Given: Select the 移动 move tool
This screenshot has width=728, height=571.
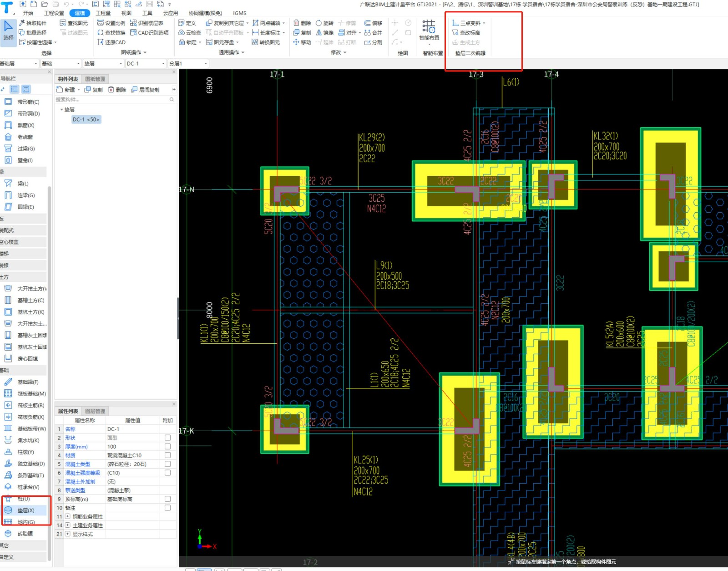Looking at the screenshot, I should pyautogui.click(x=302, y=42).
